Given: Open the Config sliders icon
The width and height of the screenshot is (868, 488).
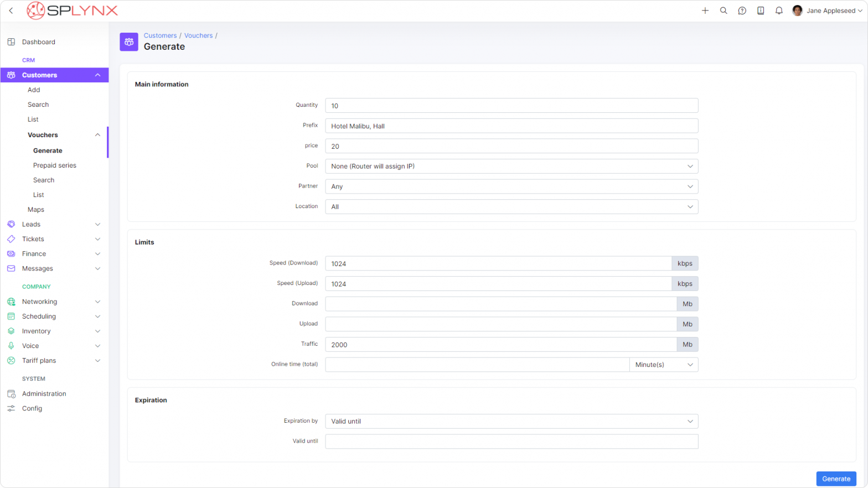Looking at the screenshot, I should coord(11,408).
